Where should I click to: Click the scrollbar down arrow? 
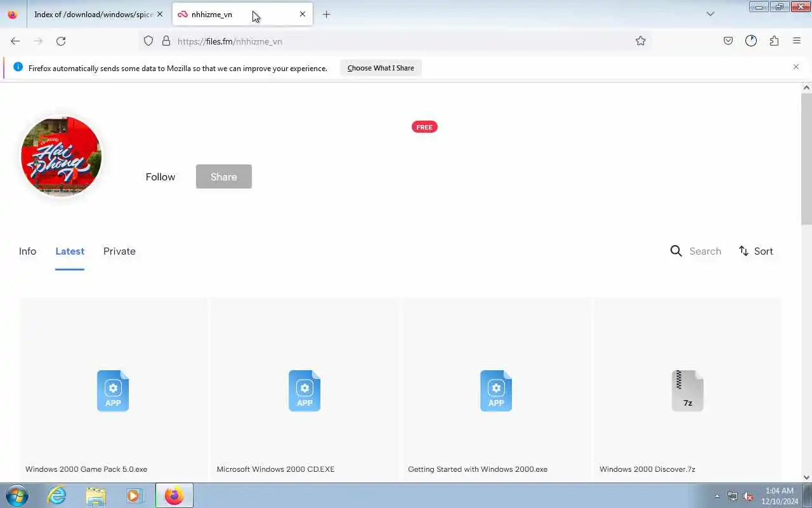coord(806,478)
